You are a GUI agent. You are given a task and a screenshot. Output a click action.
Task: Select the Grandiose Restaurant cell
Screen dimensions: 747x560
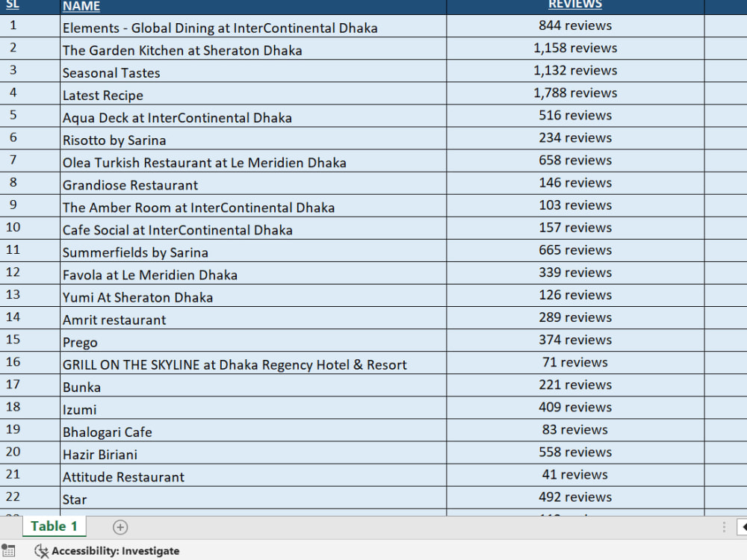point(253,184)
